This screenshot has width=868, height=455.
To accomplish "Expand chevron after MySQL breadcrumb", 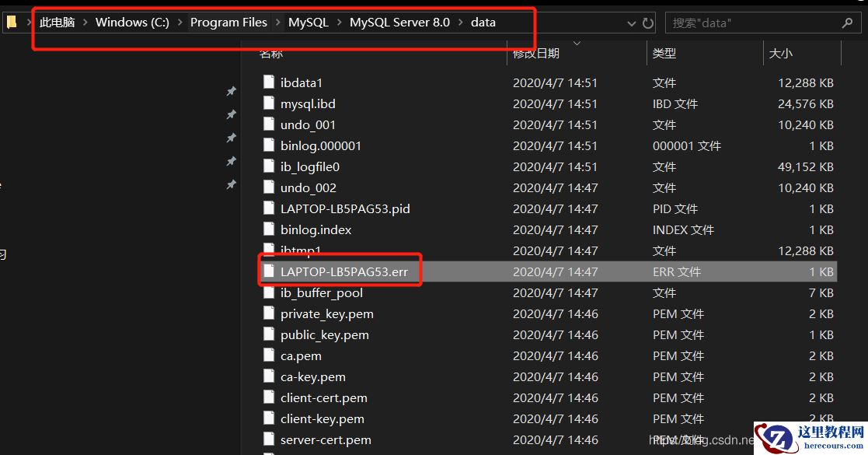I will click(x=339, y=23).
